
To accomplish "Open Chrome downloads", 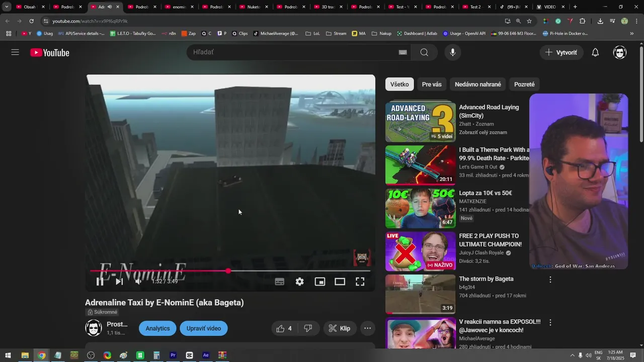I will click(600, 21).
